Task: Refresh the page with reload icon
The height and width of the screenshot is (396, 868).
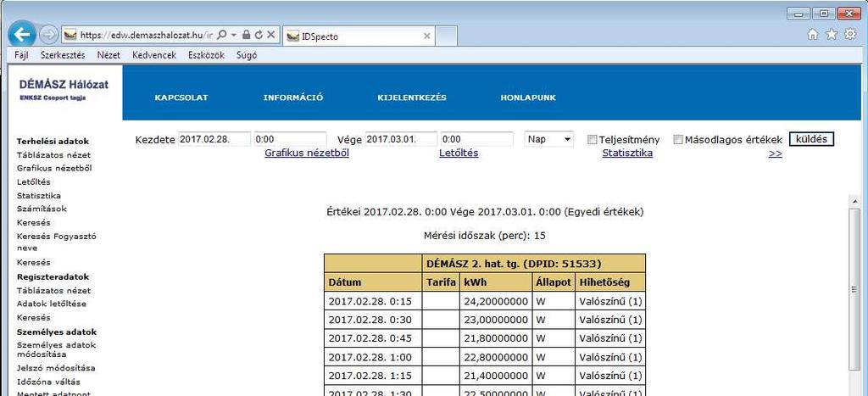Action: pyautogui.click(x=259, y=34)
